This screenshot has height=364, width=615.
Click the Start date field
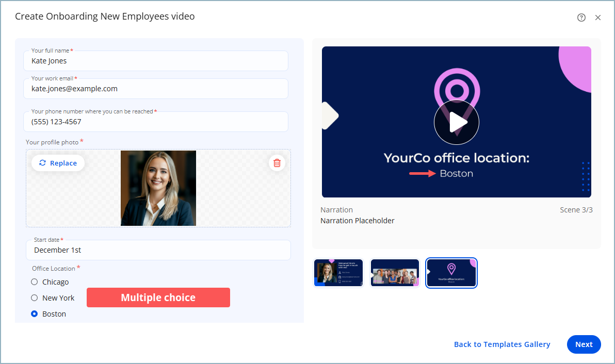(x=158, y=250)
